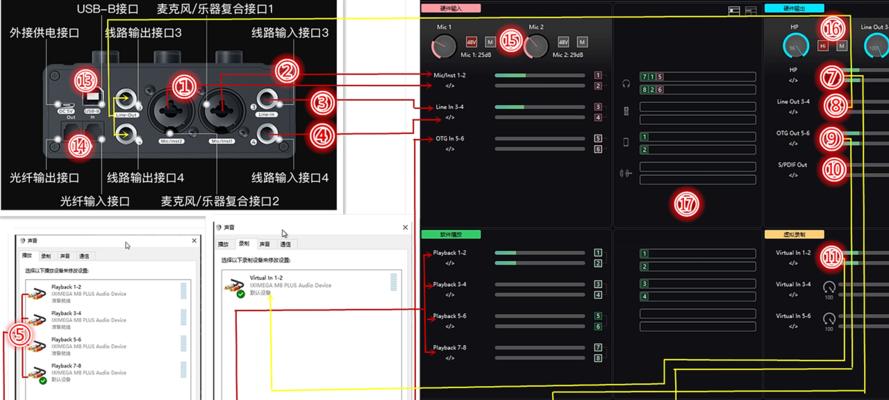Click the upper empty S/PDIF routing slot
This screenshot has height=400, width=889.
697,167
